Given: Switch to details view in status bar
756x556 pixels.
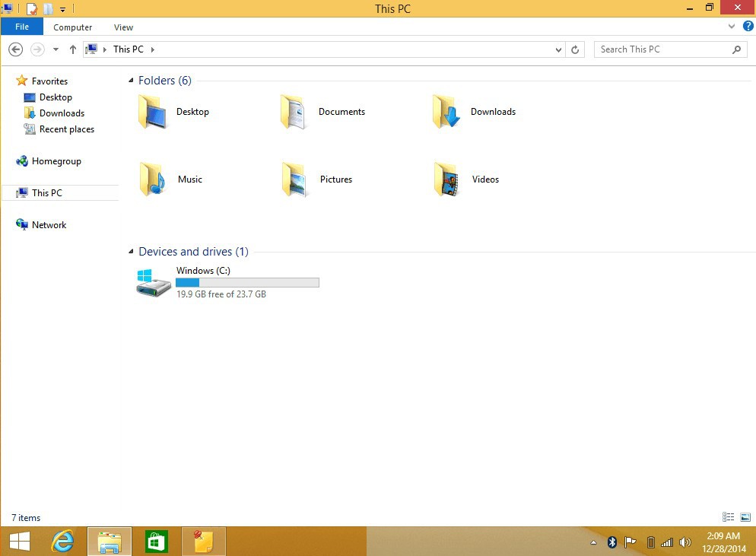Looking at the screenshot, I should coord(729,517).
